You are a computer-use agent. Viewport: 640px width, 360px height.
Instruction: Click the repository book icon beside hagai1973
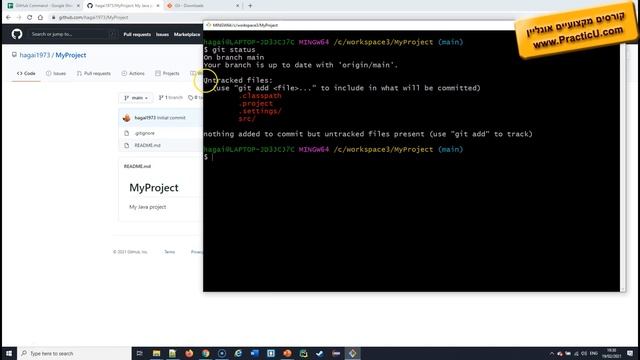tap(14, 55)
